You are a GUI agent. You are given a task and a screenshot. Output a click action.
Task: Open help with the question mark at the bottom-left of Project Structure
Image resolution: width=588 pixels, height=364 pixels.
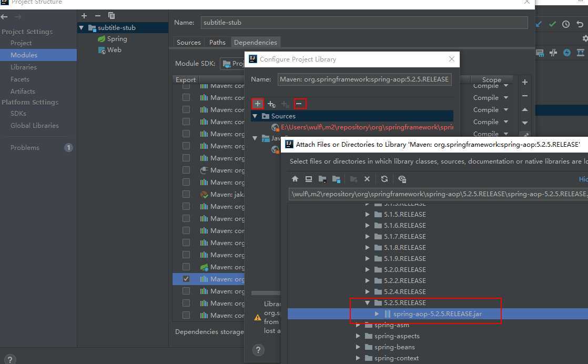point(10,359)
